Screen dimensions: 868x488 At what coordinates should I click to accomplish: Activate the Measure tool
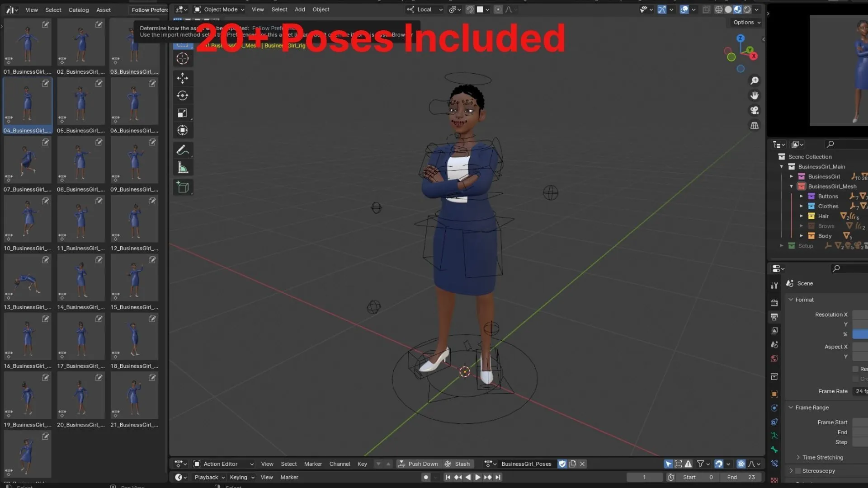(x=183, y=166)
